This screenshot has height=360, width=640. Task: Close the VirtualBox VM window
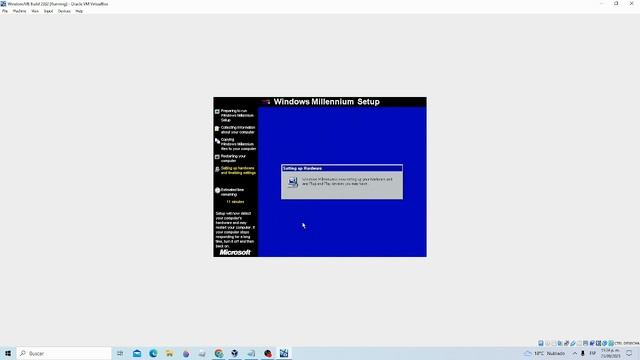pyautogui.click(x=631, y=4)
